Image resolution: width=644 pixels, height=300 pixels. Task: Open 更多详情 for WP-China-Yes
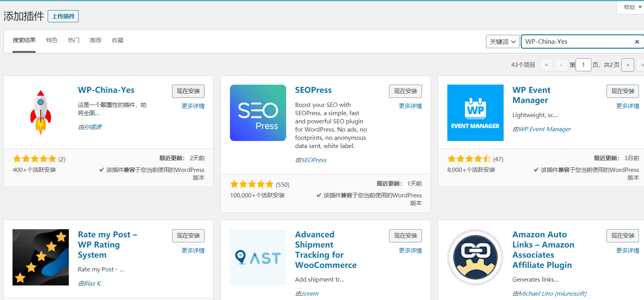(193, 106)
